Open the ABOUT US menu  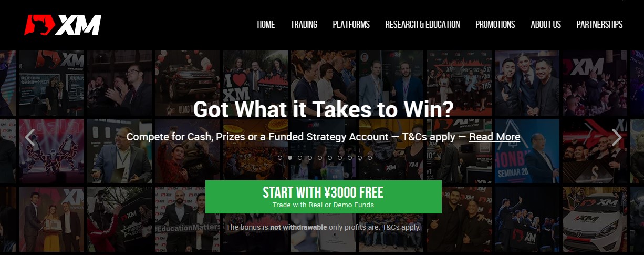[546, 24]
